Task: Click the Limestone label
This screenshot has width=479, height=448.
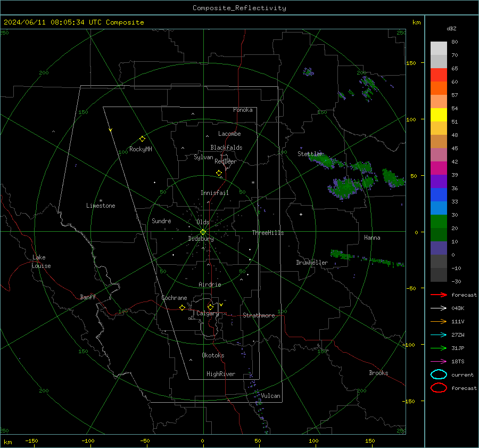Action: (101, 206)
